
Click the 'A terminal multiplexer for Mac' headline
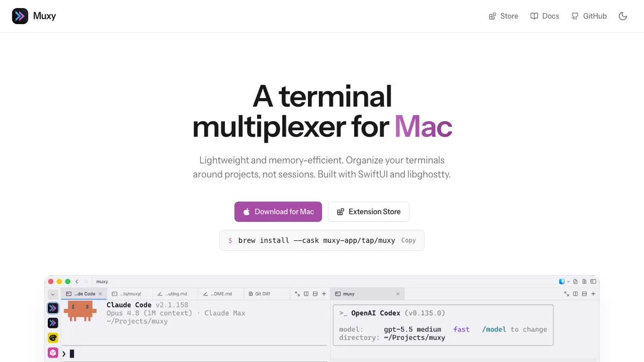click(x=322, y=112)
